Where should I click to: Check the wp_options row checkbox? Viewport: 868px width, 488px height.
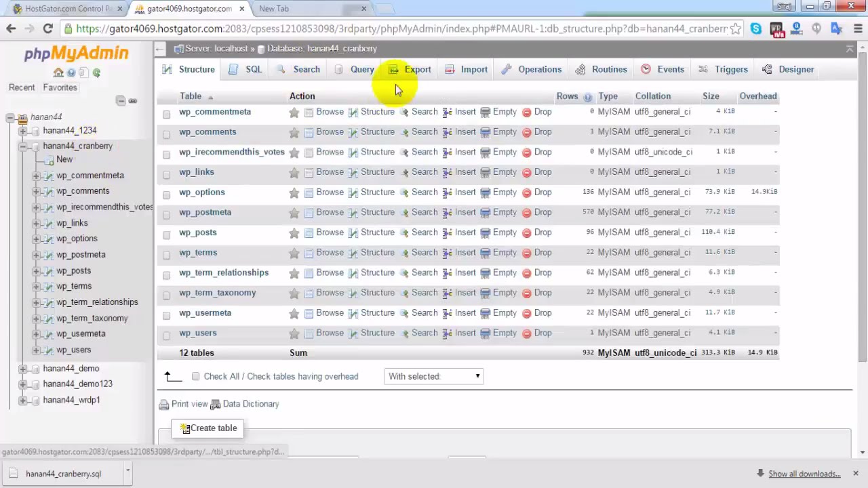tap(166, 195)
